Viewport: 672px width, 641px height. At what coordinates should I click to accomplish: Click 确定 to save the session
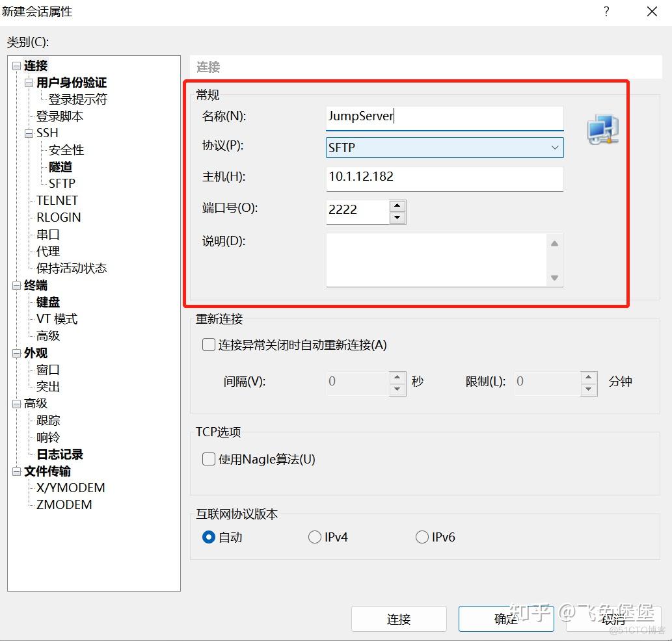coord(505,618)
